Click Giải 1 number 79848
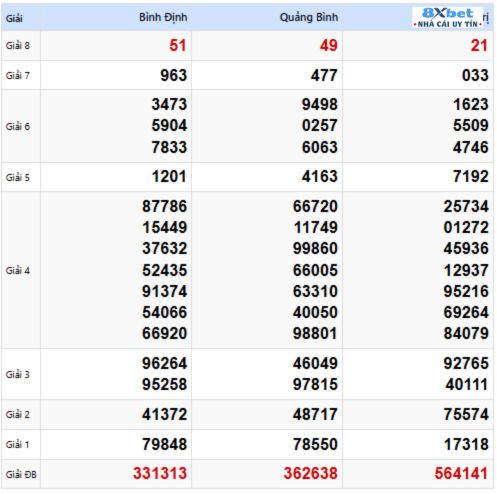 165,444
